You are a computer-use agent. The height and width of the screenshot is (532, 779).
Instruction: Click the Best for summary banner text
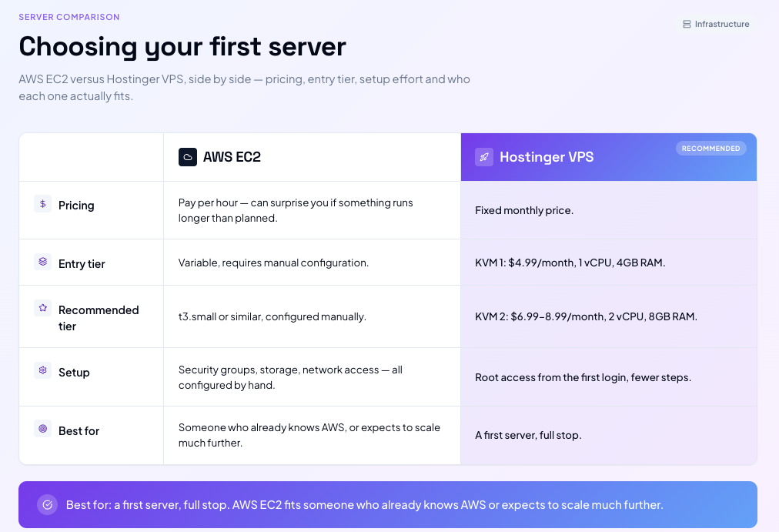coord(365,505)
